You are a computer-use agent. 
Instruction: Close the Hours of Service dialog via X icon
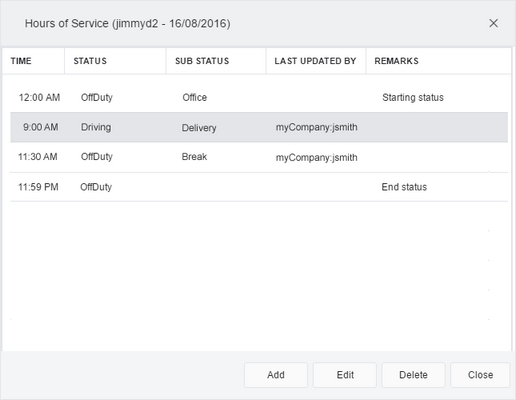[x=493, y=23]
